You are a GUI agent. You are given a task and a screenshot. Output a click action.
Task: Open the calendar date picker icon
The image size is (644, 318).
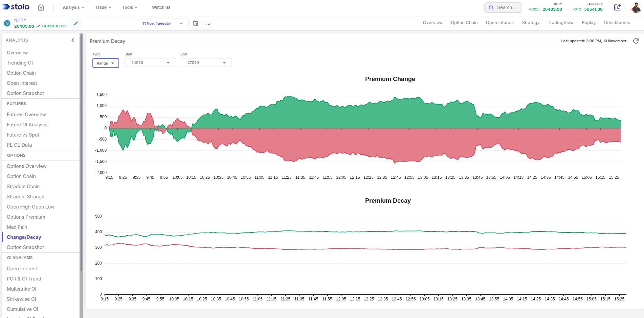196,23
